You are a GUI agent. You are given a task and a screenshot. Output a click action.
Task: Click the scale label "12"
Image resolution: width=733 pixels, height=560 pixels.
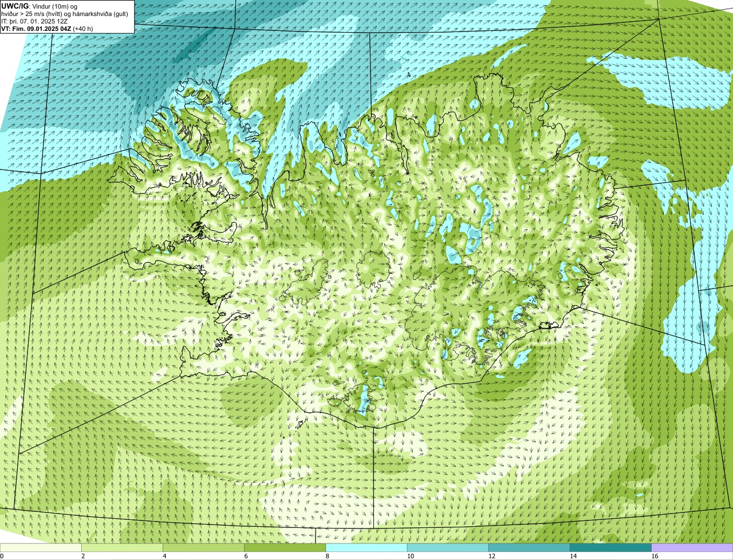tap(491, 556)
